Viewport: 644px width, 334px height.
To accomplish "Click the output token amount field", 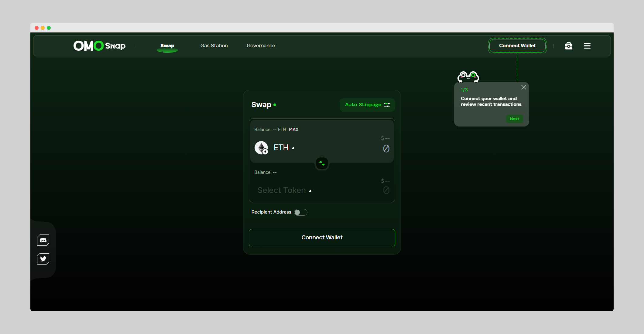I will [386, 190].
